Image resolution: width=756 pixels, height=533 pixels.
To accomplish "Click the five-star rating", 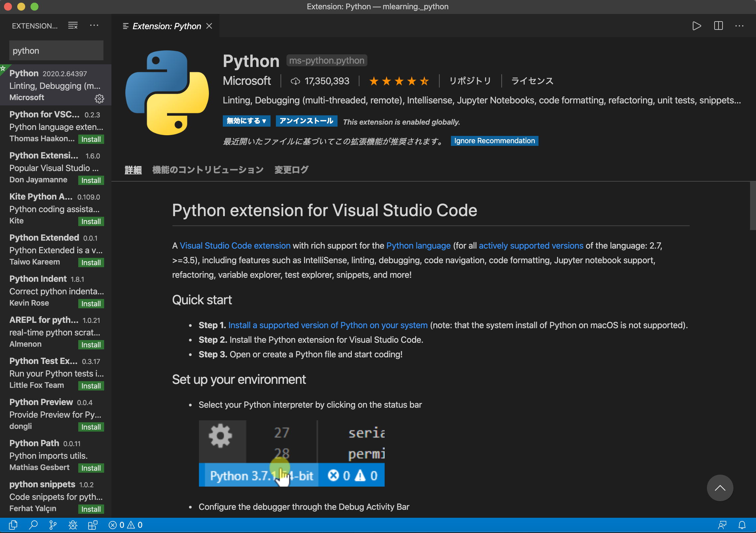I will (399, 81).
